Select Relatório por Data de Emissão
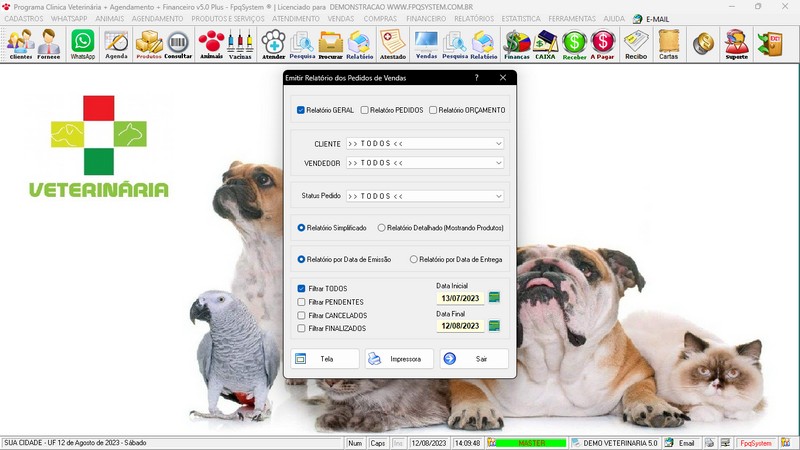Image resolution: width=800 pixels, height=450 pixels. click(301, 260)
